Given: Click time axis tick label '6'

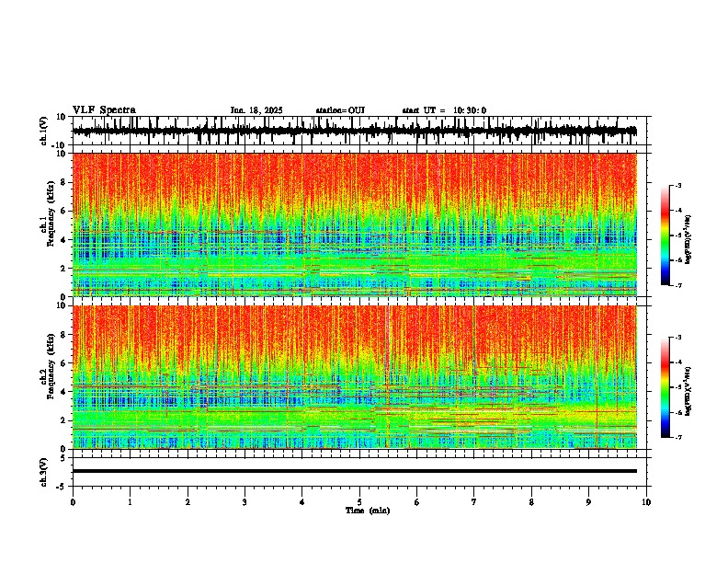Looking at the screenshot, I should click(x=417, y=502).
